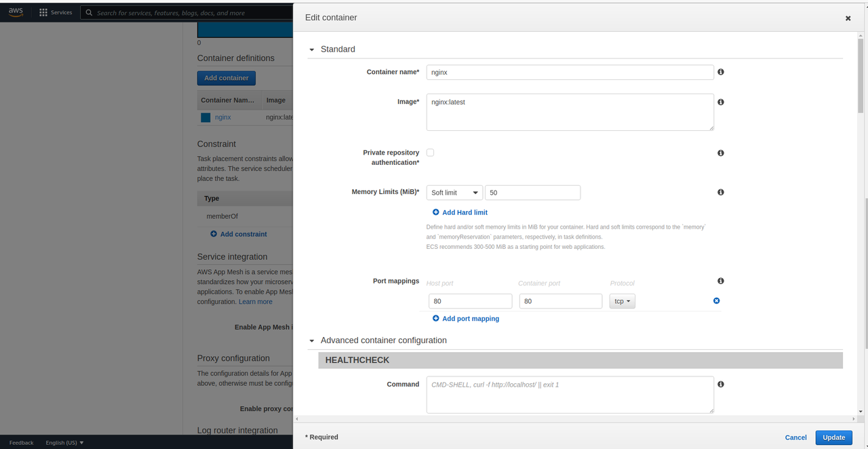Click the Log router integration heading
This screenshot has width=868, height=449.
coord(237,430)
